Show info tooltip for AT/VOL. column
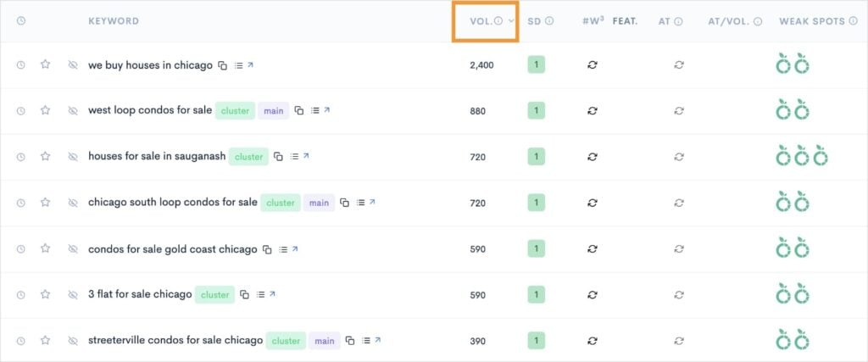This screenshot has width=868, height=362. click(758, 21)
